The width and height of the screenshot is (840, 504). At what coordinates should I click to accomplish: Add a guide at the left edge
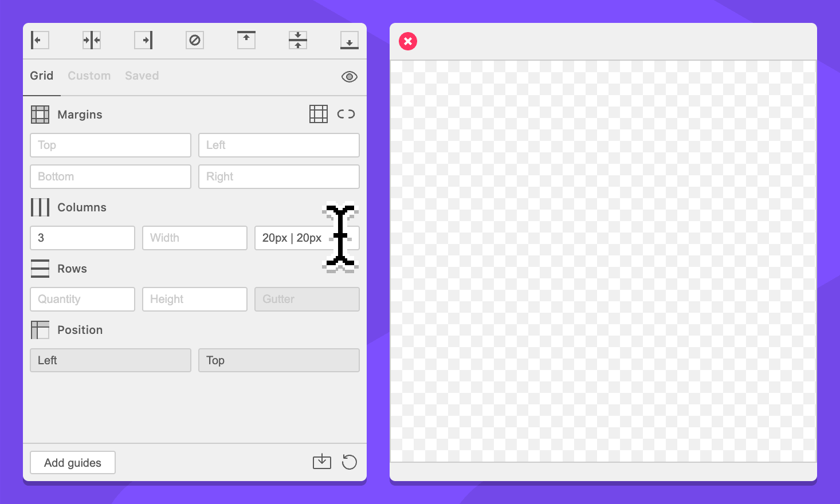[x=40, y=40]
